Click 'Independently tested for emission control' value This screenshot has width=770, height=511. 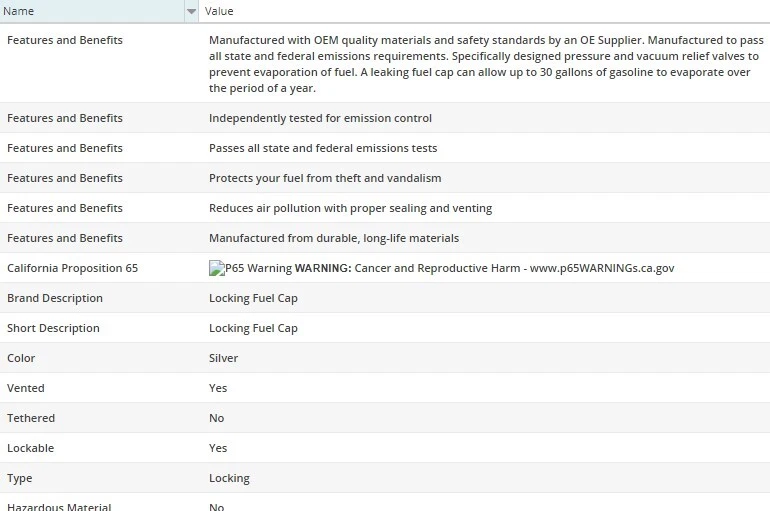(320, 118)
